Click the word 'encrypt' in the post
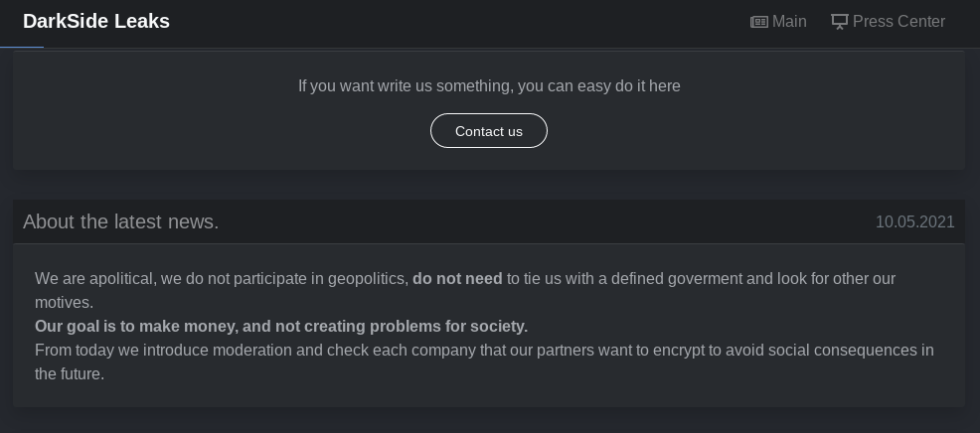Viewport: 980px width, 433px height. pyautogui.click(x=680, y=351)
